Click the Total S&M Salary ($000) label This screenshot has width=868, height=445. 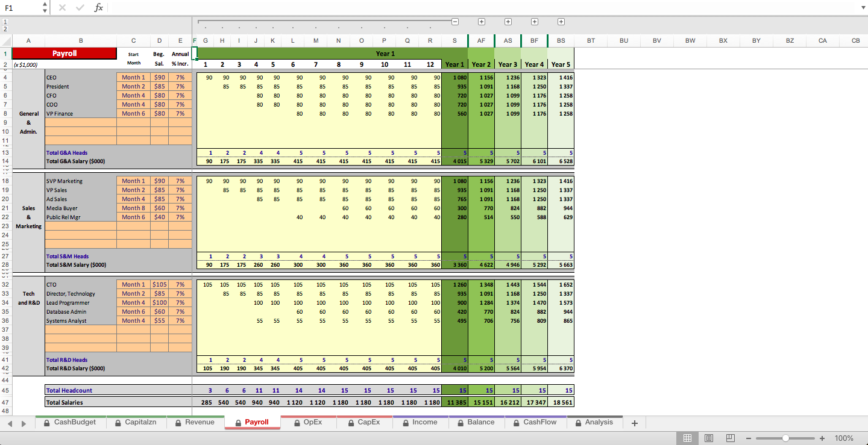pos(76,264)
